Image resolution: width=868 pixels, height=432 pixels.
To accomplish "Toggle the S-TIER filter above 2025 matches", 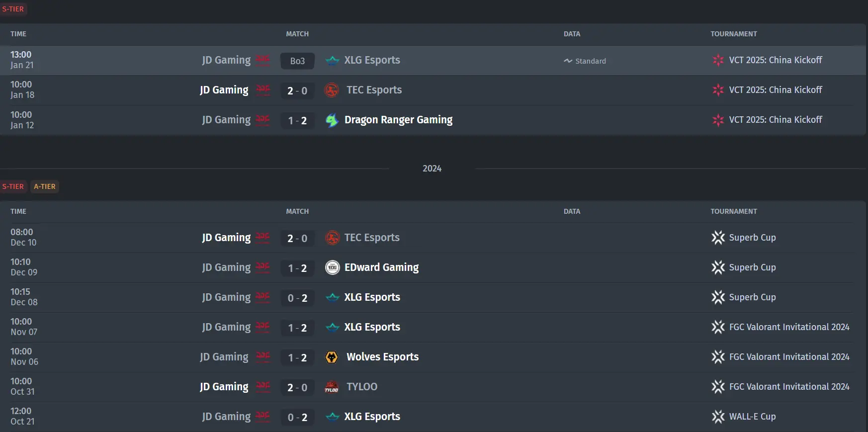I will click(13, 9).
